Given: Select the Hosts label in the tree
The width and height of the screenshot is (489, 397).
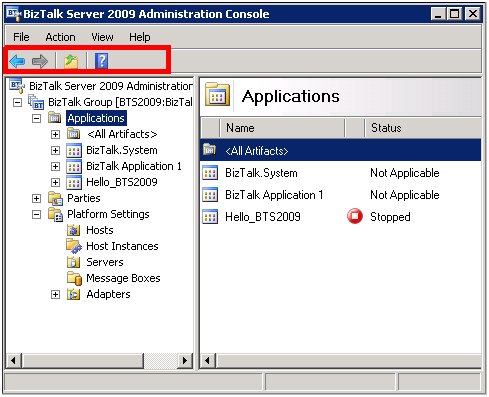Looking at the screenshot, I should (x=100, y=230).
